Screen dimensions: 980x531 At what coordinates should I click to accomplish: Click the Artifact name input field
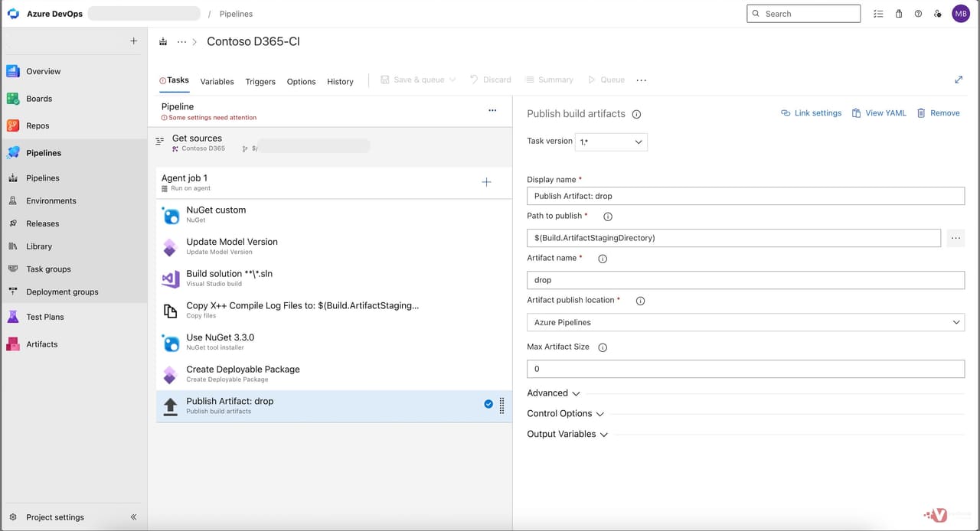(x=746, y=280)
